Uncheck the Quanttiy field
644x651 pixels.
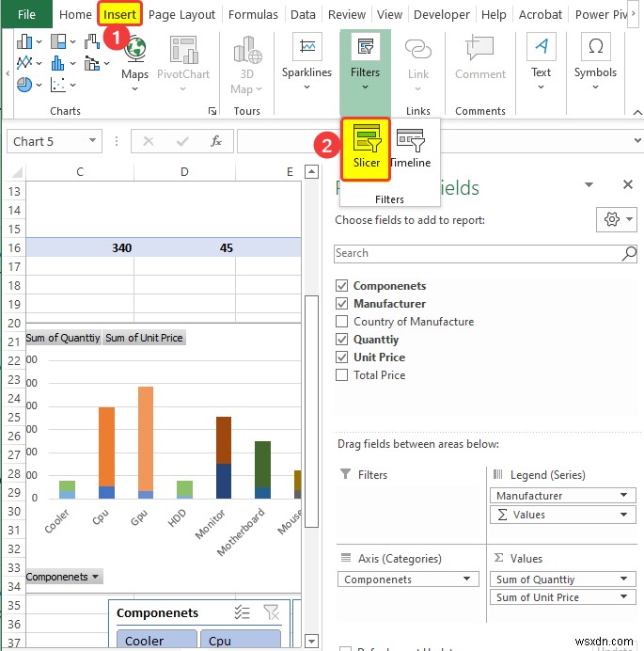tap(341, 340)
